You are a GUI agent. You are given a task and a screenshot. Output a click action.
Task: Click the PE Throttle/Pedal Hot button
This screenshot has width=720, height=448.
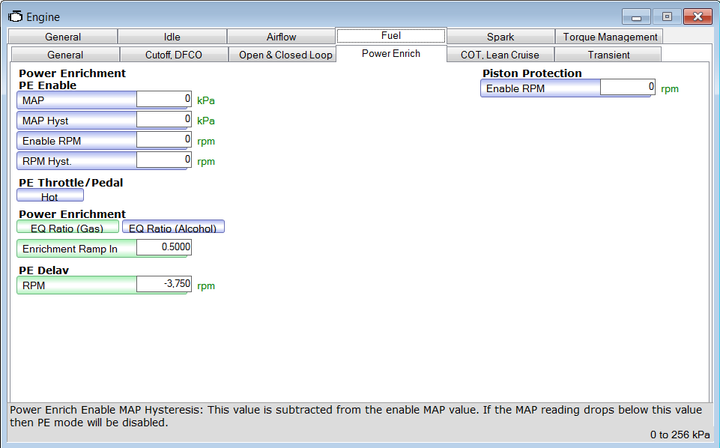50,197
